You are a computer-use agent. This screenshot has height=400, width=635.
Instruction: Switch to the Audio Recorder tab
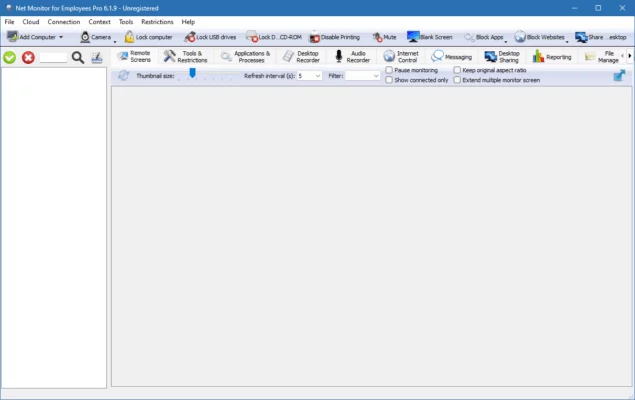[x=352, y=56]
